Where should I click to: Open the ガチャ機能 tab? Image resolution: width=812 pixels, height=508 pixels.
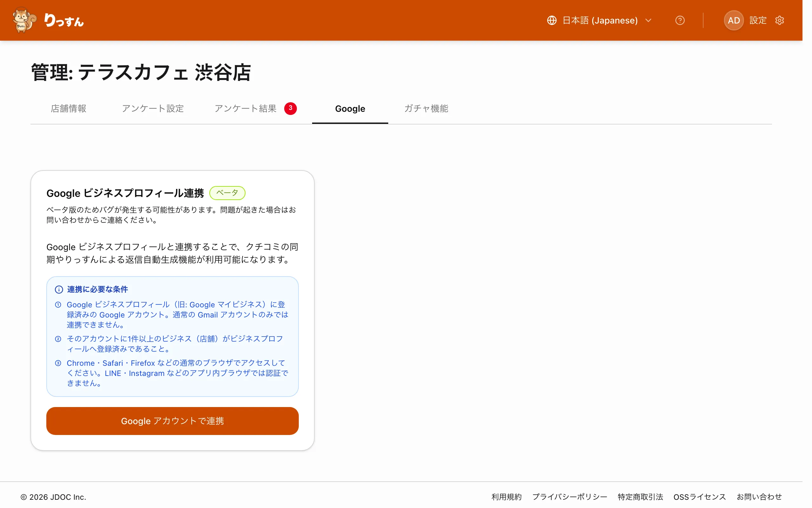(x=426, y=109)
